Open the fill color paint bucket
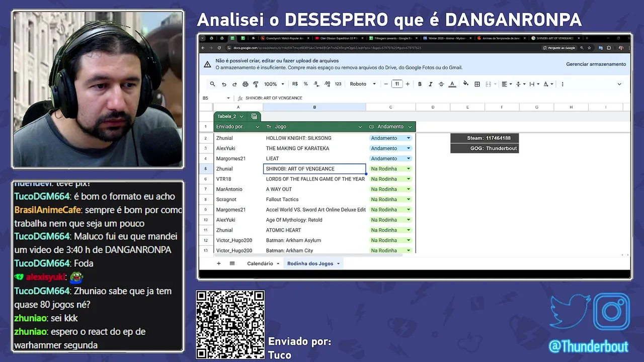This screenshot has height=362, width=644. pyautogui.click(x=466, y=84)
